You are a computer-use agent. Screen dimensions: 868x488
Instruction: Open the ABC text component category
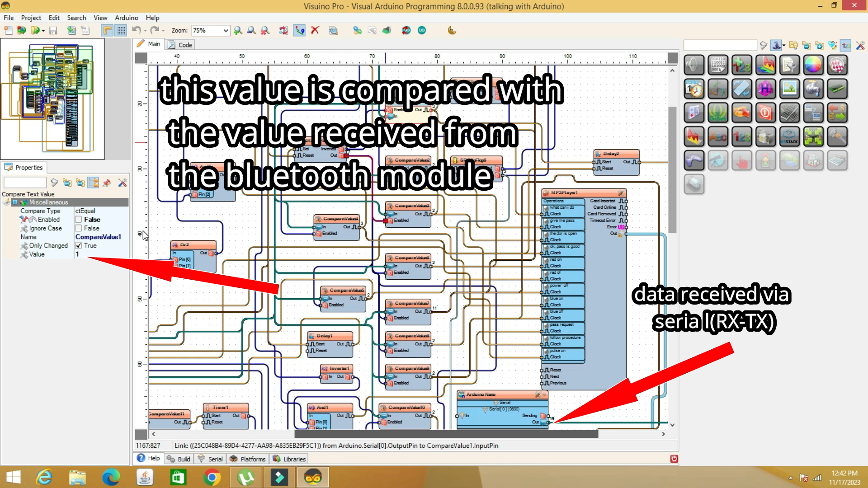(718, 136)
